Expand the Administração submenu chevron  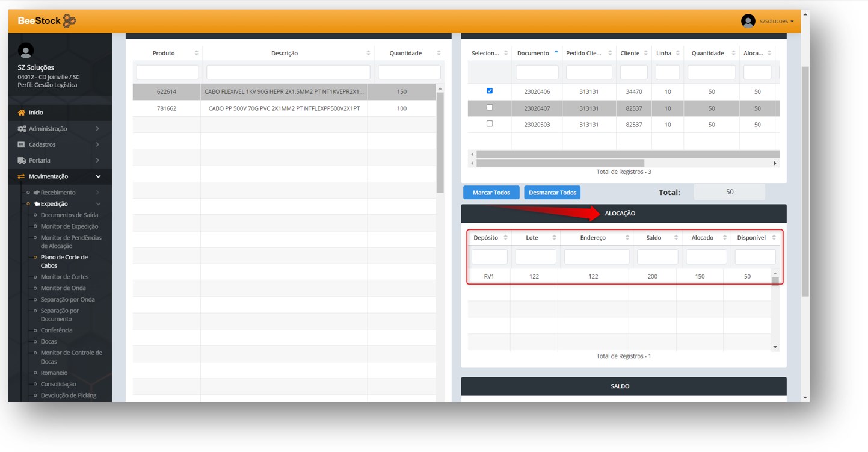[x=97, y=129]
